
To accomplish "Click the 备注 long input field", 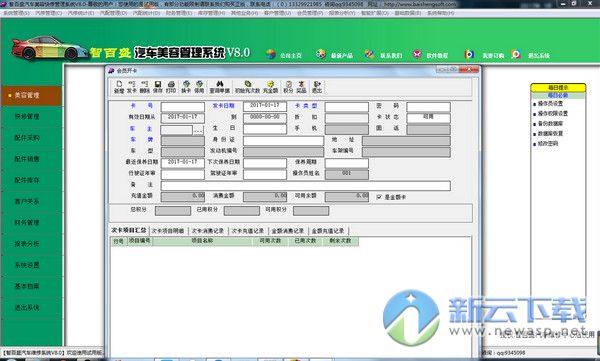I will 306,186.
